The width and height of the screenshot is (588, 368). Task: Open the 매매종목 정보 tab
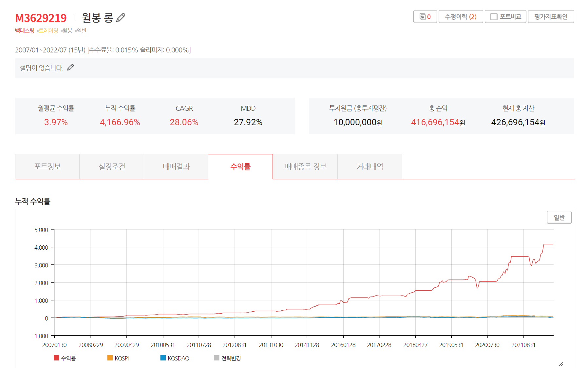coord(305,166)
